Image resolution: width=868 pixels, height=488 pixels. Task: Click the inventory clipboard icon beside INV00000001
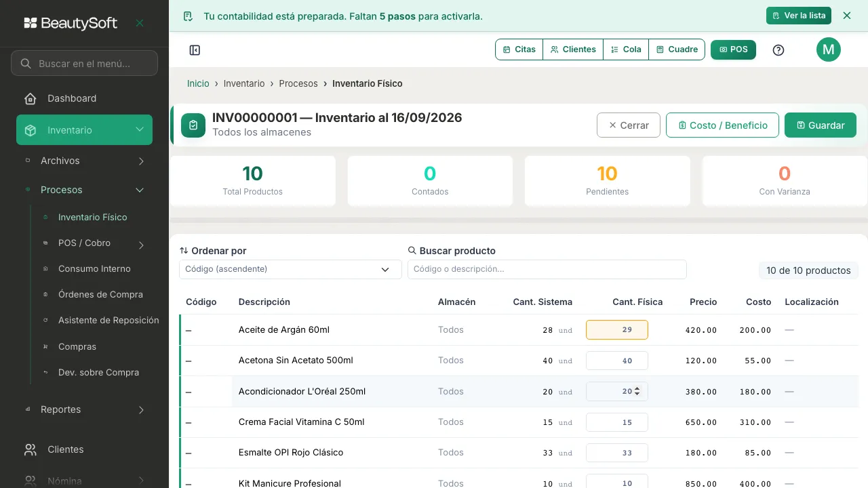click(193, 125)
